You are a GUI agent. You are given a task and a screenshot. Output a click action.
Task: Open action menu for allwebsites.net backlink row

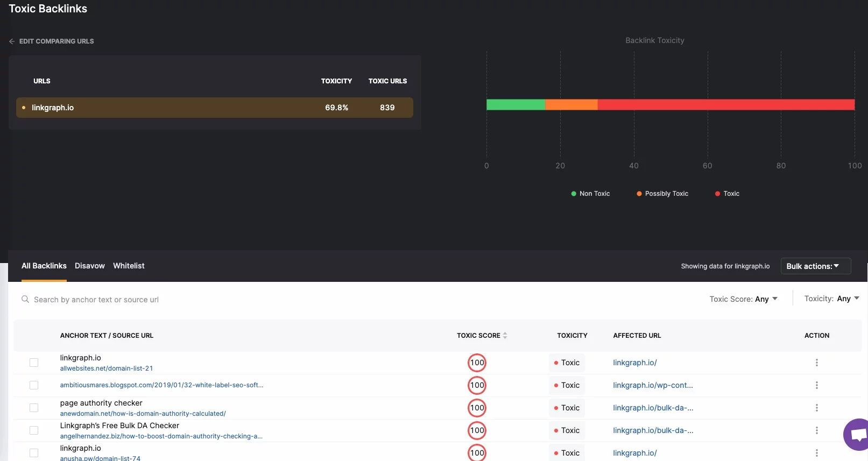pos(816,363)
